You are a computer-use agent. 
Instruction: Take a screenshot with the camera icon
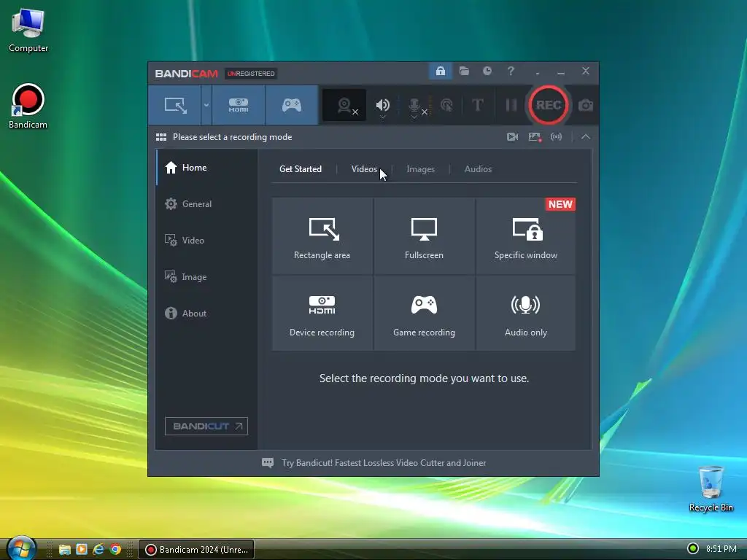click(586, 105)
